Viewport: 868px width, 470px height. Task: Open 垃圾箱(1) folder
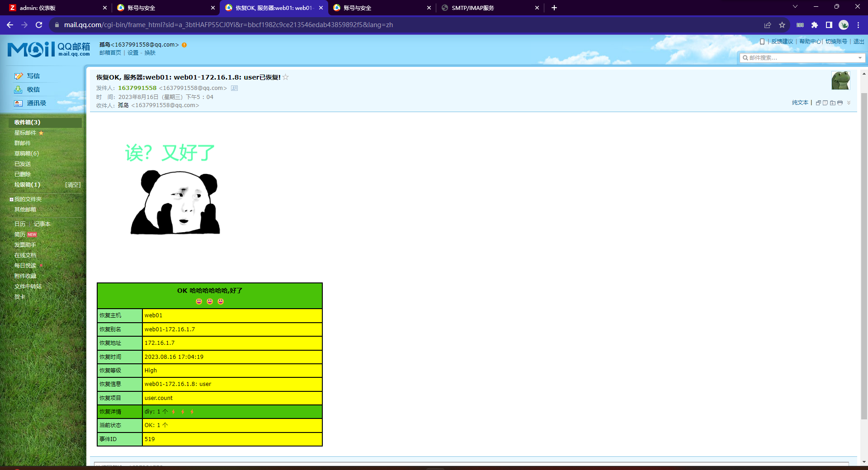[x=27, y=185]
